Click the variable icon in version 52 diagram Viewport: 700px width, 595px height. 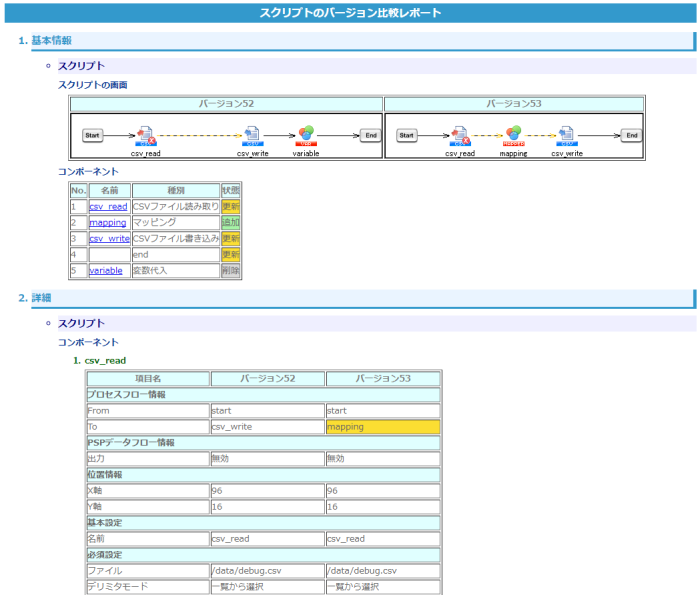pos(306,135)
